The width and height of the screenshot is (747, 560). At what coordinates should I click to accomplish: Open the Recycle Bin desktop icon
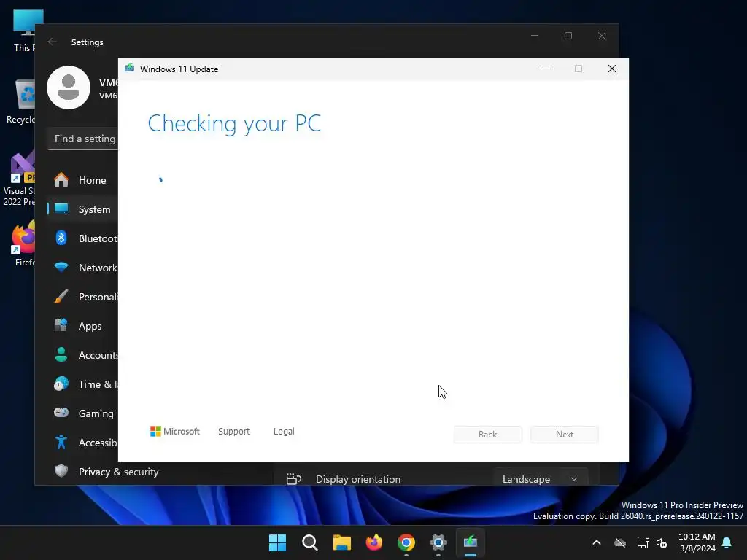[x=21, y=101]
